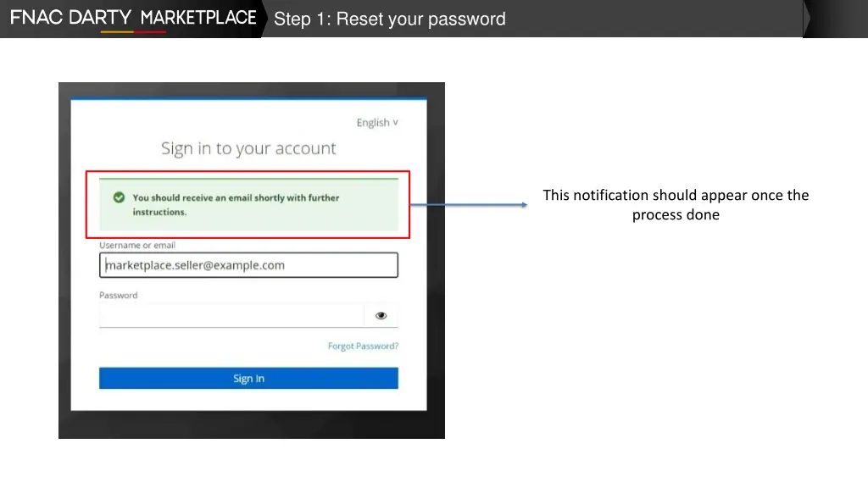
Task: Select the 'You should receive an email' notification text
Action: (x=236, y=205)
